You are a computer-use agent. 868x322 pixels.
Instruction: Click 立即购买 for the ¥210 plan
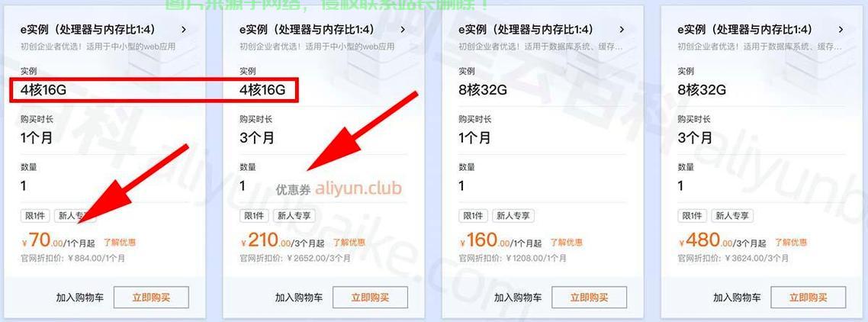[x=371, y=298]
